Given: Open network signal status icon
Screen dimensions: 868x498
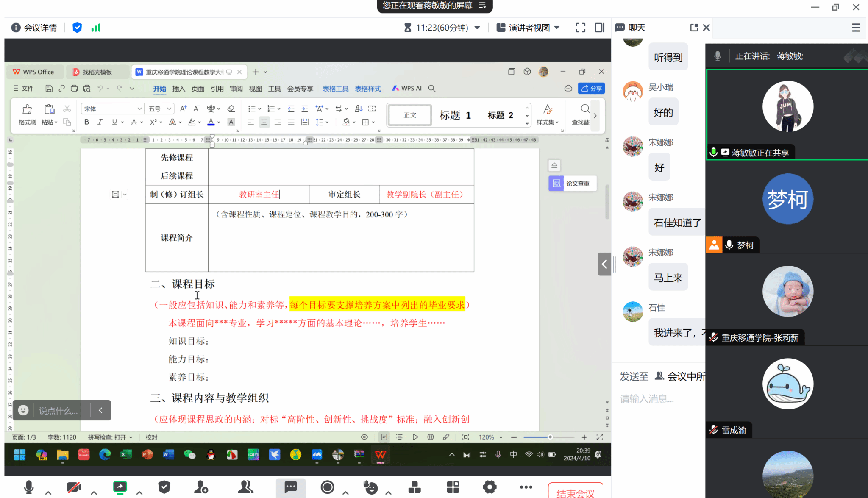Looking at the screenshot, I should tap(96, 28).
